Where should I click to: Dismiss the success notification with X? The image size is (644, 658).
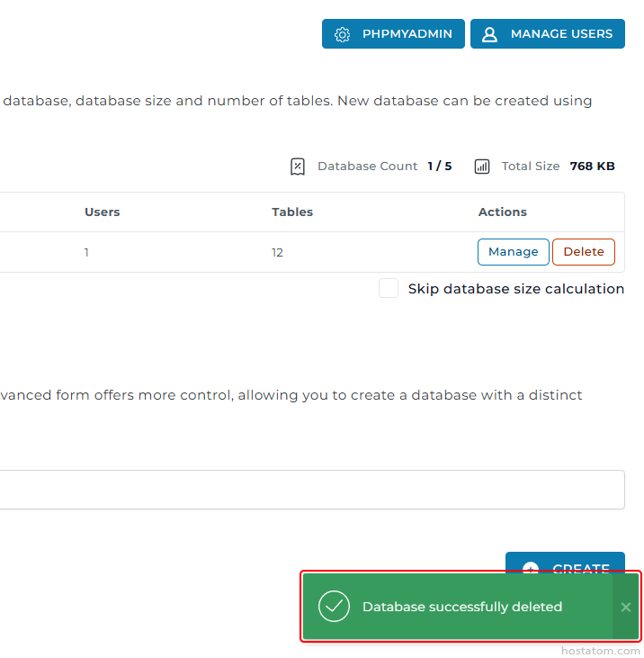[625, 607]
